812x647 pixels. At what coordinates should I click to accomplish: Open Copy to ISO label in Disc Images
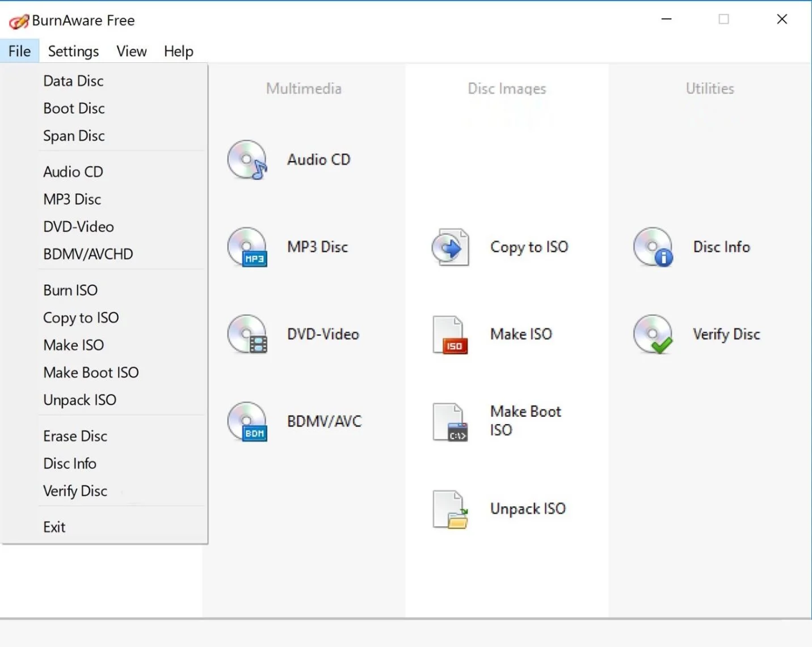tap(529, 247)
